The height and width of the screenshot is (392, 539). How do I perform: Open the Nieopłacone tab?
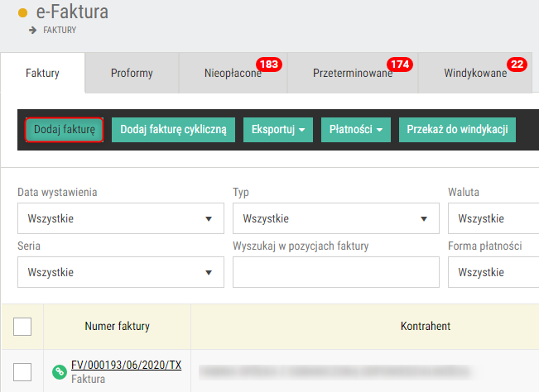(233, 73)
